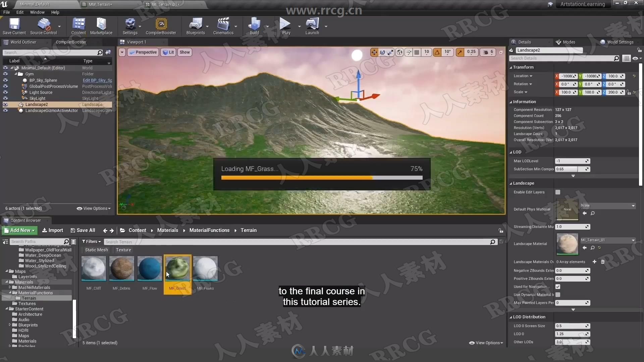Open the File menu
The image size is (644, 362).
pyautogui.click(x=6, y=12)
